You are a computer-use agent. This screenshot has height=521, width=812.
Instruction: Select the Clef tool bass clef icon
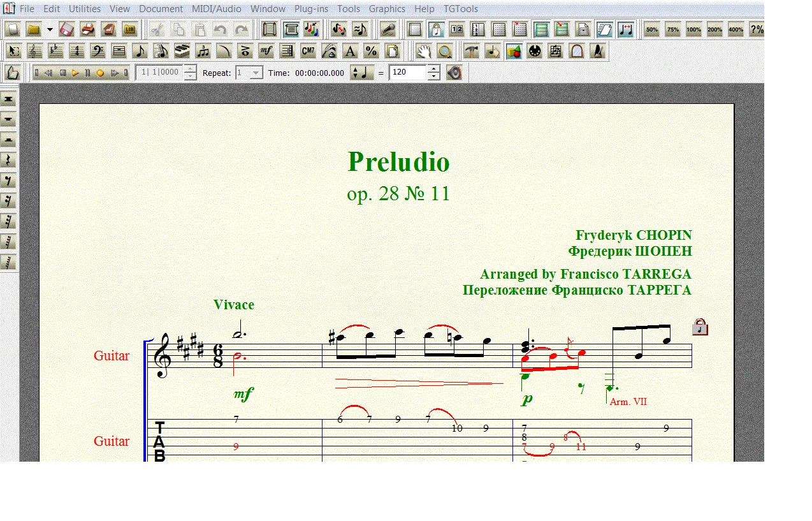point(98,52)
